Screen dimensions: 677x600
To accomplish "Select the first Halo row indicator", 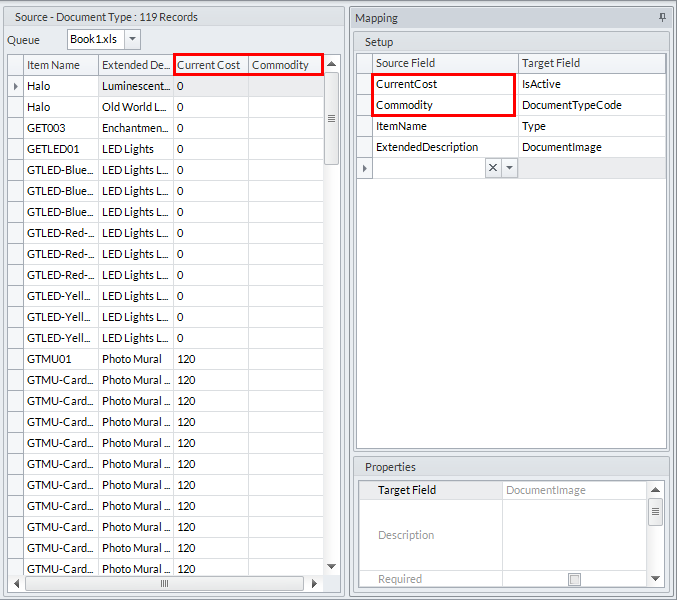I will (x=16, y=86).
